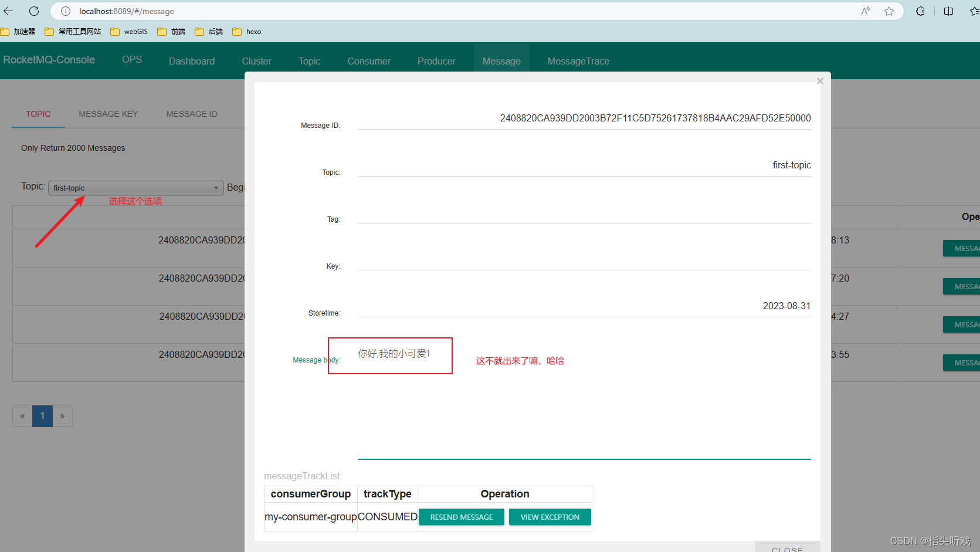
Task: Open the hexo bookmark folder
Action: (246, 32)
